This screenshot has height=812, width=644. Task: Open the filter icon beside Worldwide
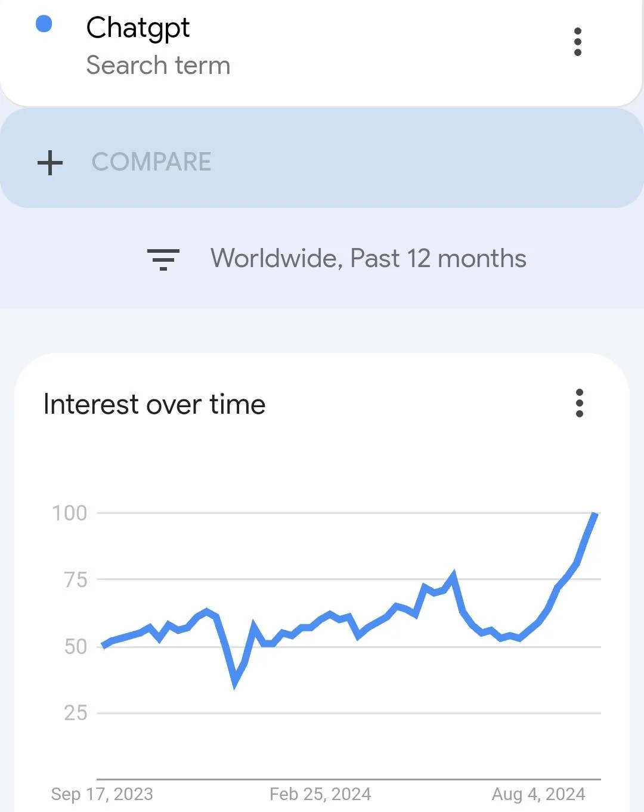pyautogui.click(x=163, y=259)
